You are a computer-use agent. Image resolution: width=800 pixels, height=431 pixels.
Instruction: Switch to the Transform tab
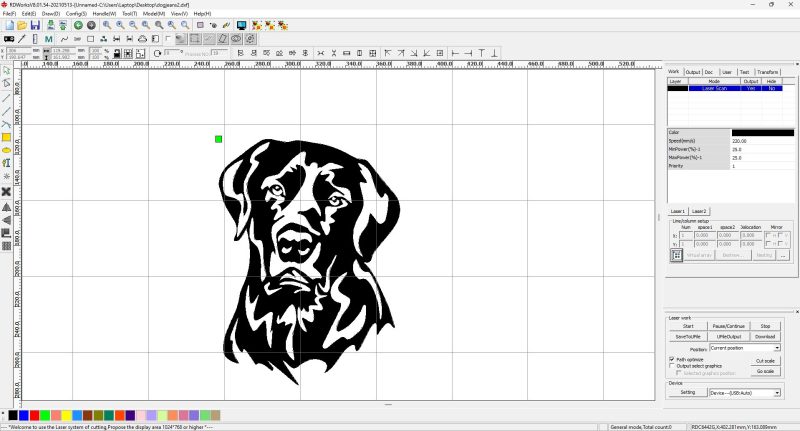(767, 72)
